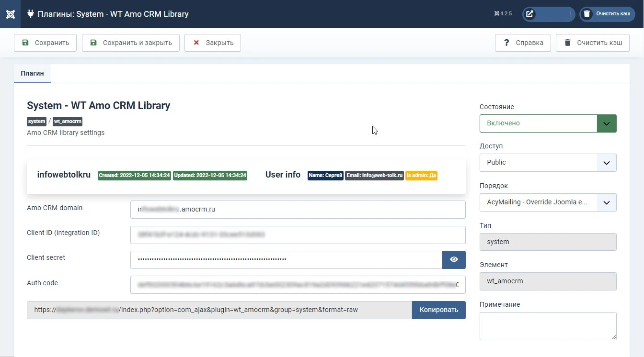This screenshot has width=644, height=357.
Task: Click the com_ajax redirect URL field
Action: (x=219, y=310)
